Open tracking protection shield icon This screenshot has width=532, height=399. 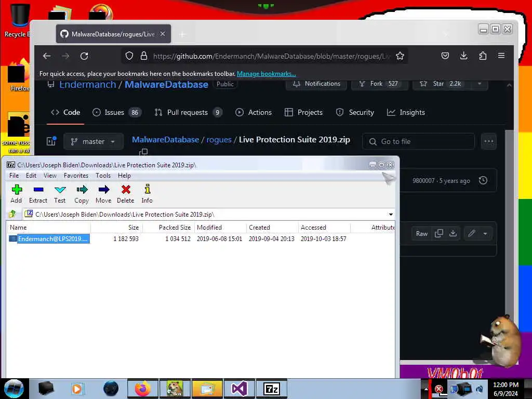point(129,56)
